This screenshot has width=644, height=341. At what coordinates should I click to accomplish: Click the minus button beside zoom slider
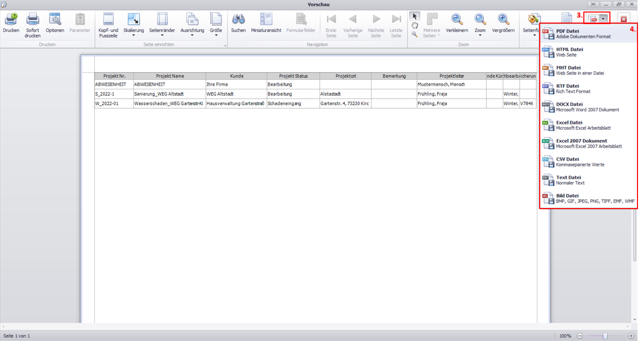pyautogui.click(x=580, y=336)
